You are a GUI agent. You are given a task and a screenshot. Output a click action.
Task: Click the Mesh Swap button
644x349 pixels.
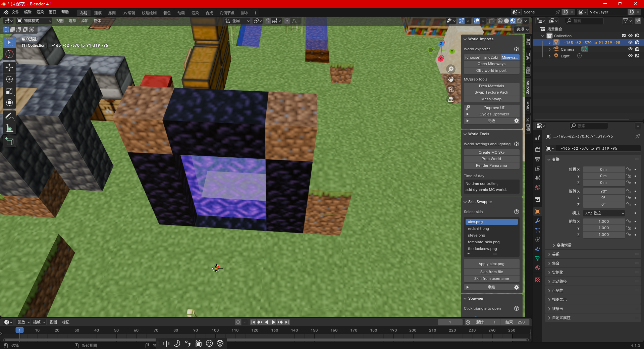(x=492, y=99)
